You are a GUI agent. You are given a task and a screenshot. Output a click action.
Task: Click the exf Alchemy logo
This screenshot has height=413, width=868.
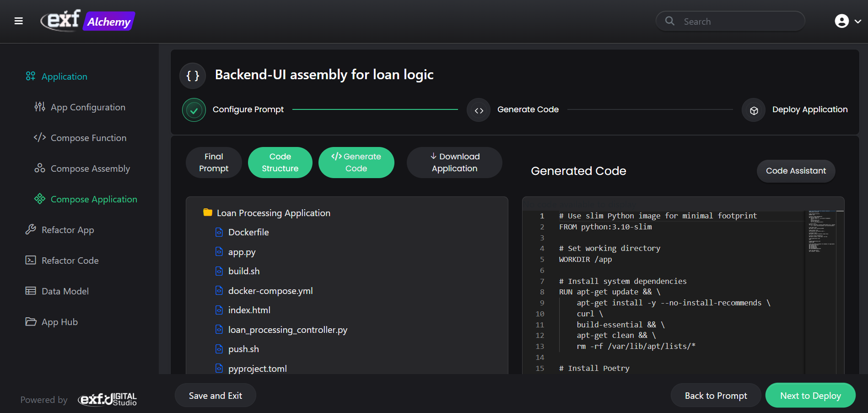click(88, 21)
